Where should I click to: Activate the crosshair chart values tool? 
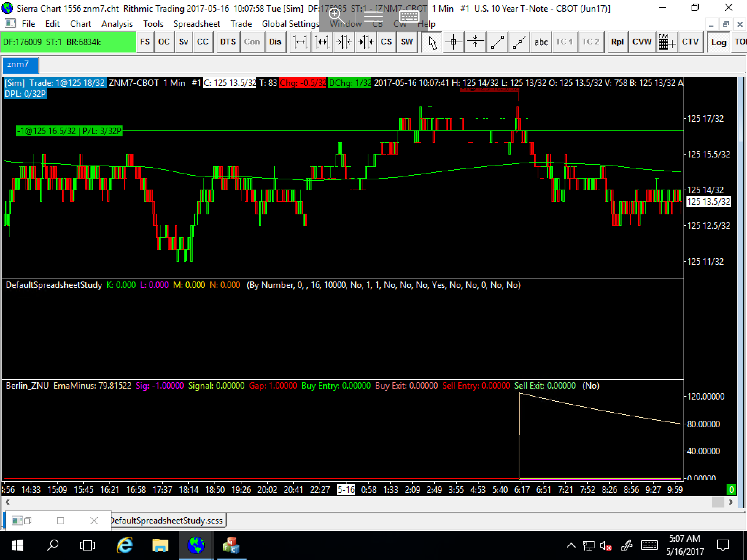pos(453,42)
